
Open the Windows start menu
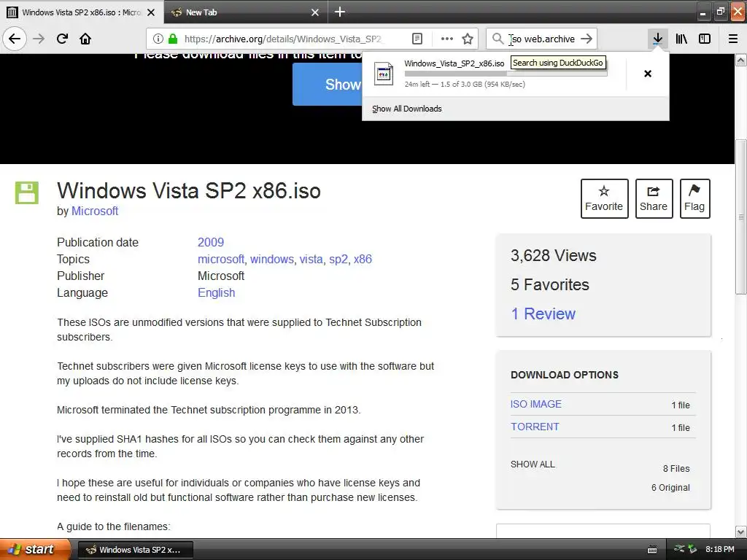click(x=35, y=550)
